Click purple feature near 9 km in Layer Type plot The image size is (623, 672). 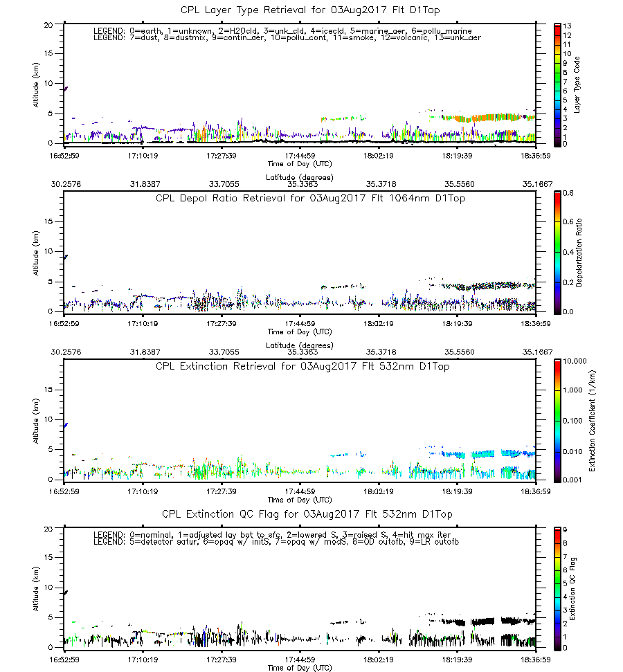pyautogui.click(x=66, y=89)
